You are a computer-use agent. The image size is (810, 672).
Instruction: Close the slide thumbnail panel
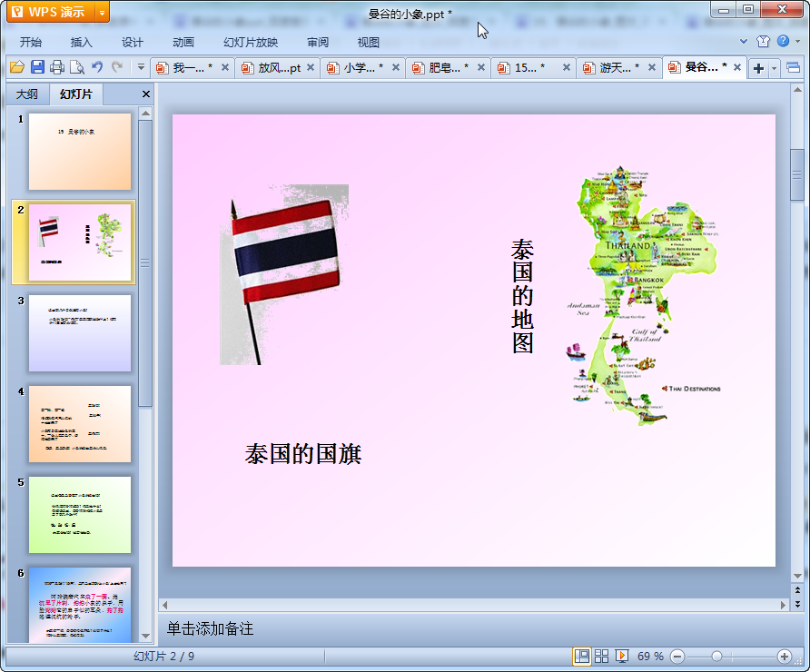pos(145,94)
